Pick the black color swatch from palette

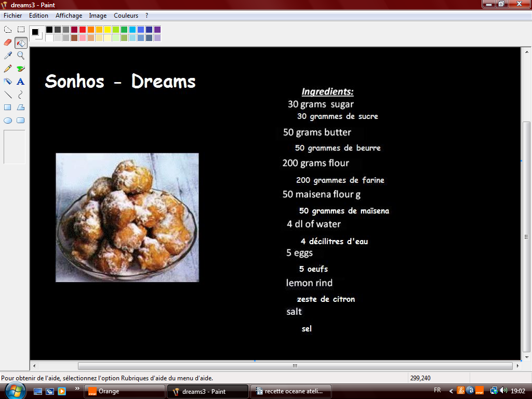point(49,30)
